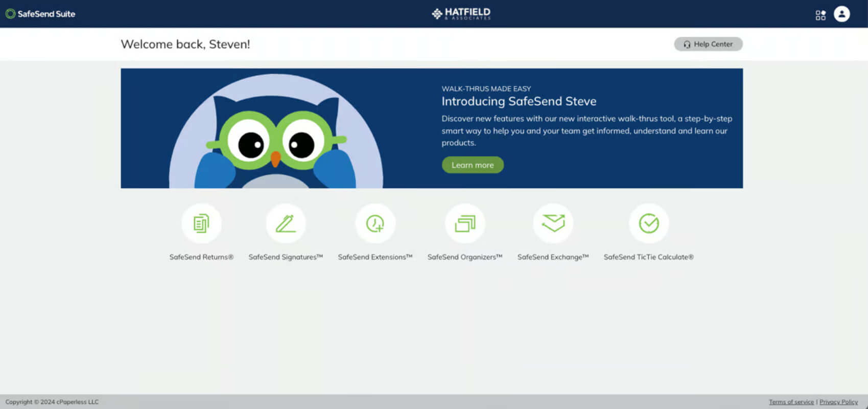
Task: Click the Help Center button
Action: [708, 44]
